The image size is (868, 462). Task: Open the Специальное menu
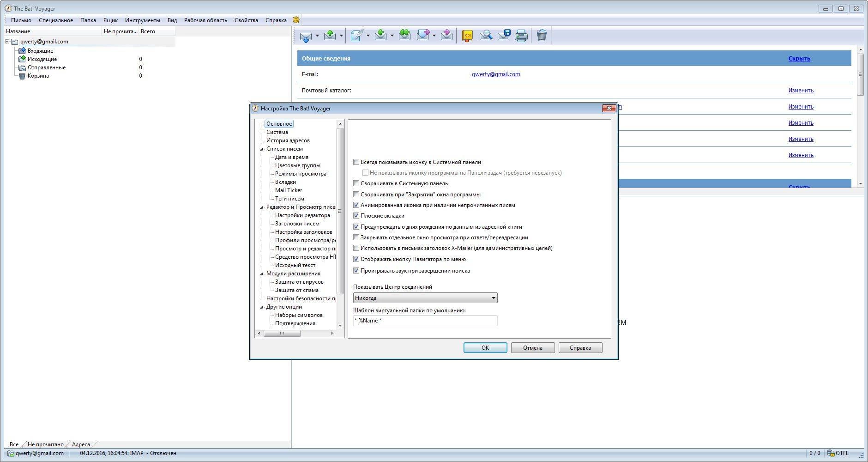[56, 20]
